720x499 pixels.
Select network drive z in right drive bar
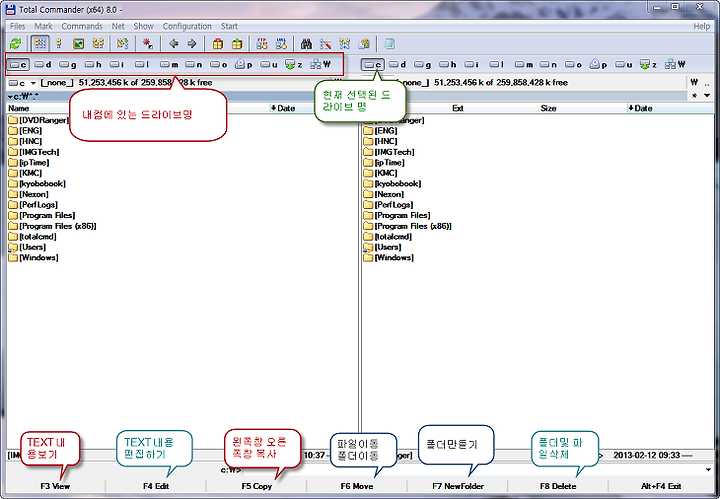pyautogui.click(x=649, y=65)
